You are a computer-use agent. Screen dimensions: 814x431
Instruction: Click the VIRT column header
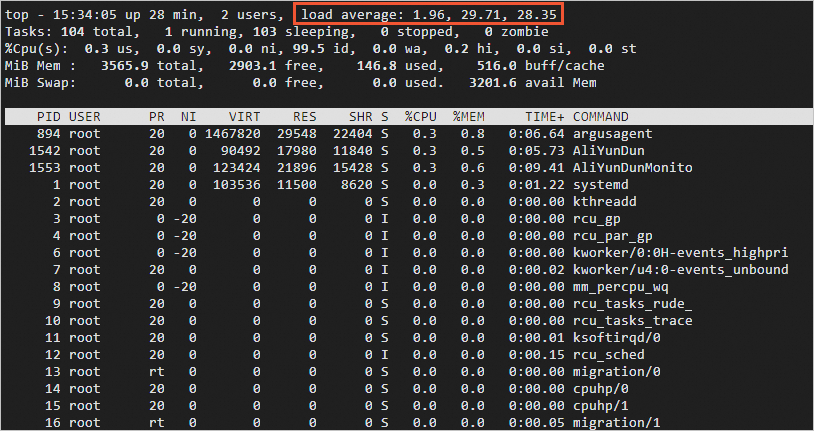click(x=244, y=117)
